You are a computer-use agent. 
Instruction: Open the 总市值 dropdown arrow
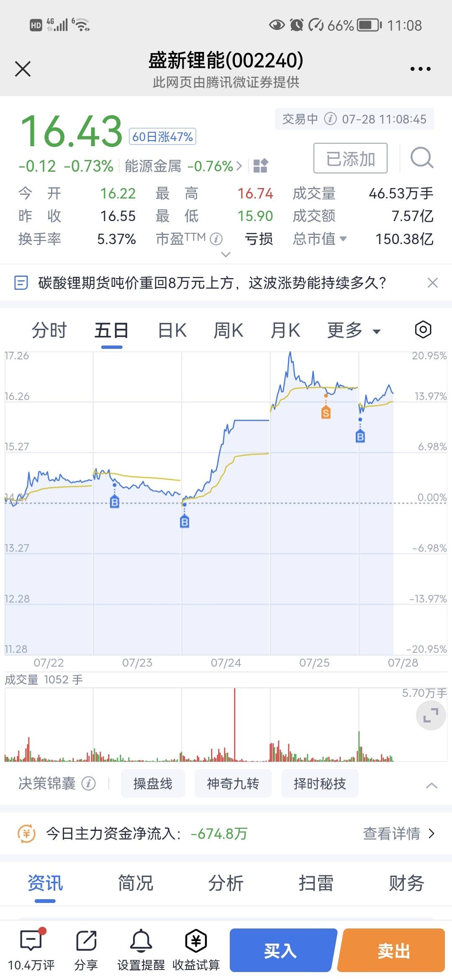[344, 239]
